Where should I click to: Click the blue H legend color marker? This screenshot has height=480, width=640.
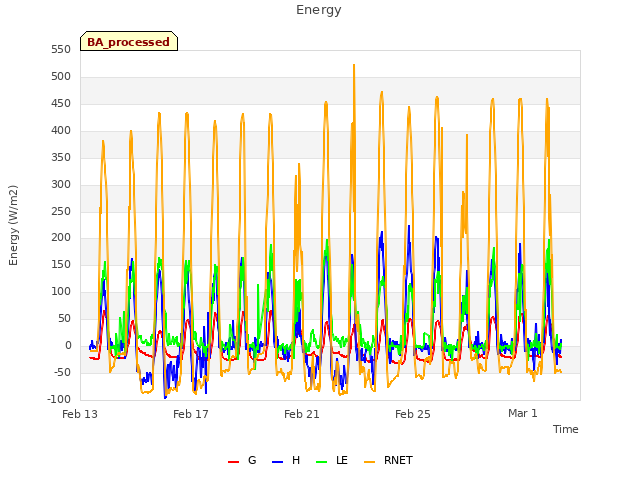coord(278,462)
